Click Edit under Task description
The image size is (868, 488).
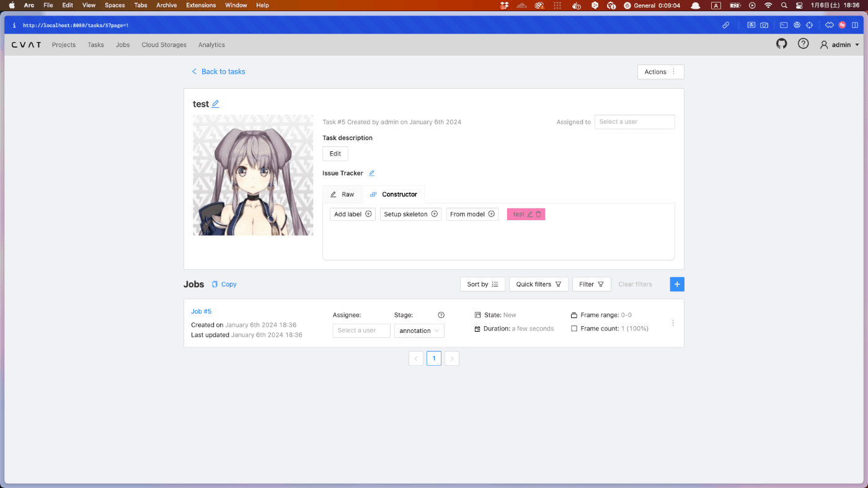click(335, 154)
